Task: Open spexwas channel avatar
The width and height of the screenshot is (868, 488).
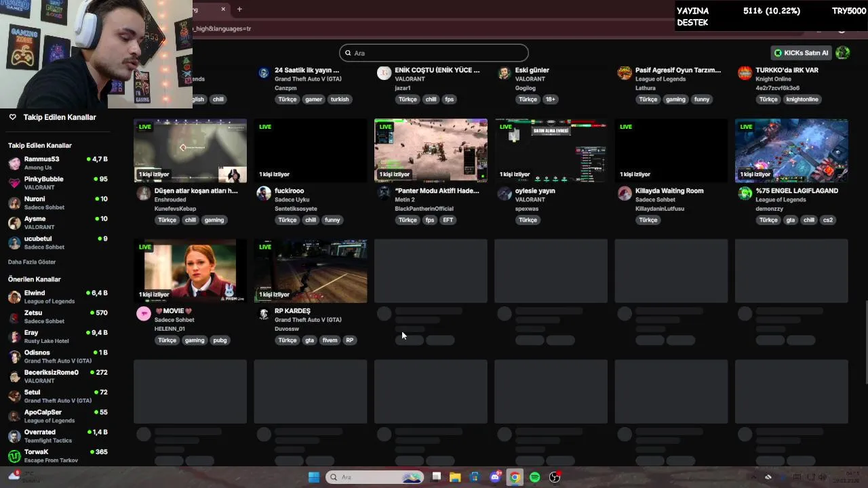Action: point(504,194)
